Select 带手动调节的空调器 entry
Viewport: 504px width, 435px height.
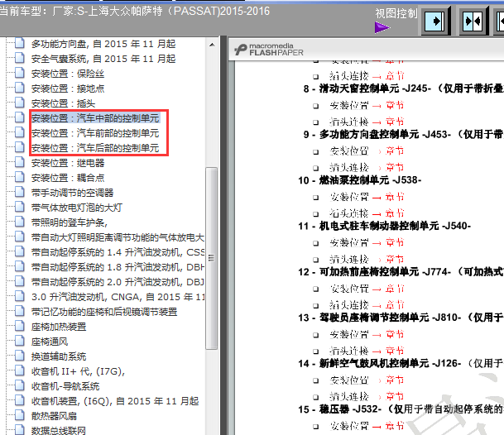click(72, 193)
